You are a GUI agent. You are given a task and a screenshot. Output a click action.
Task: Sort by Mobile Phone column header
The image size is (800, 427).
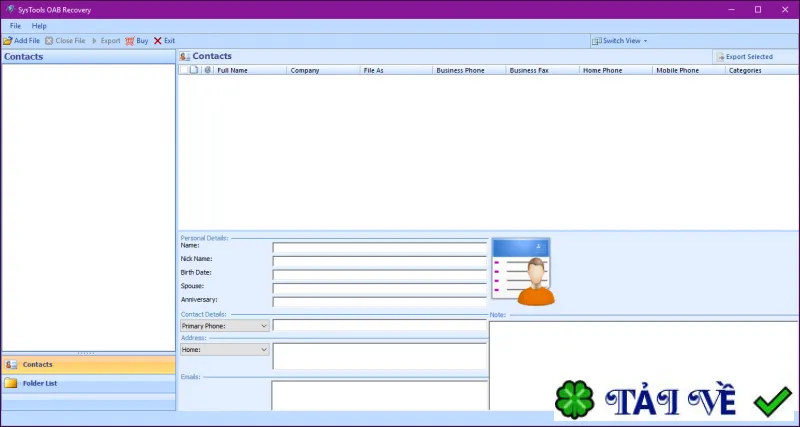688,70
